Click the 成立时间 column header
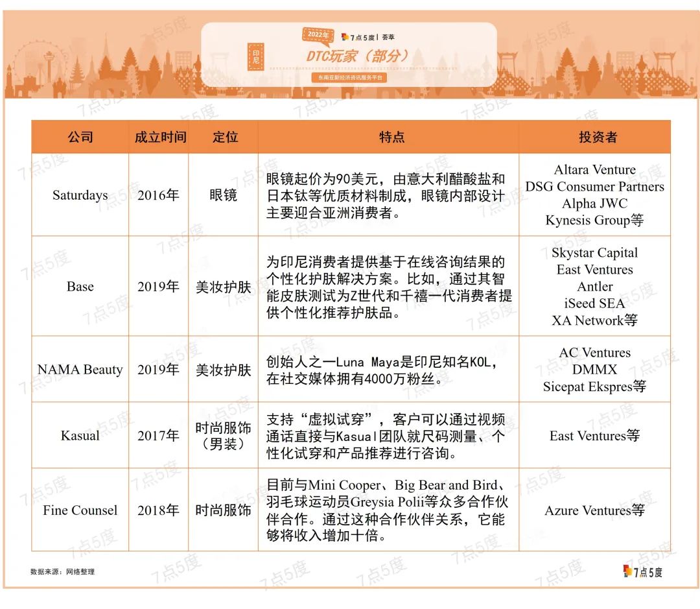This screenshot has height=609, width=700. tap(159, 137)
